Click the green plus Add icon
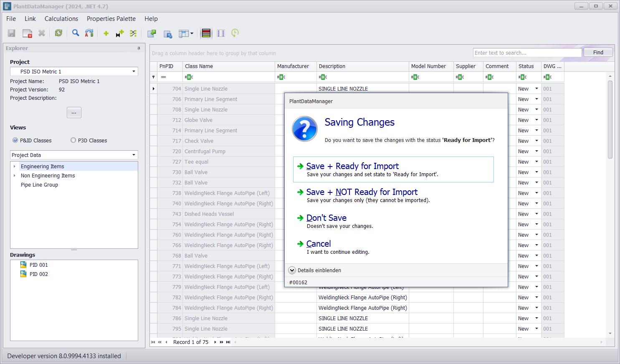The image size is (620, 364). [x=106, y=33]
